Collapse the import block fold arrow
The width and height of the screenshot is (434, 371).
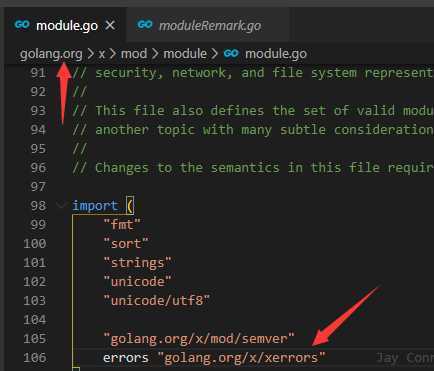61,205
